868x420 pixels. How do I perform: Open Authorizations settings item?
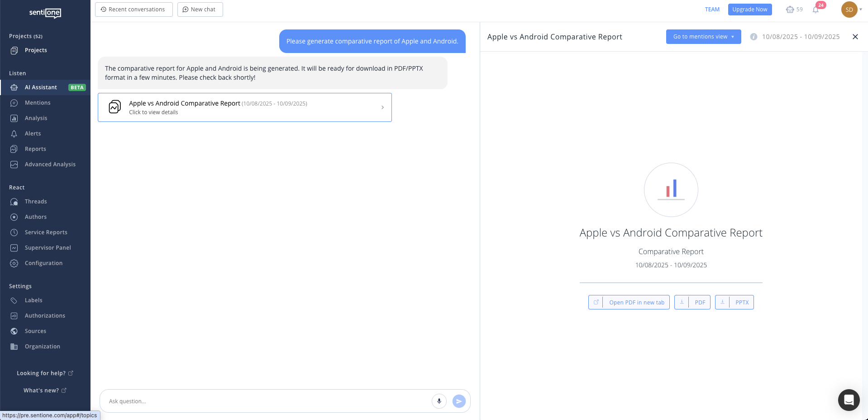point(45,316)
